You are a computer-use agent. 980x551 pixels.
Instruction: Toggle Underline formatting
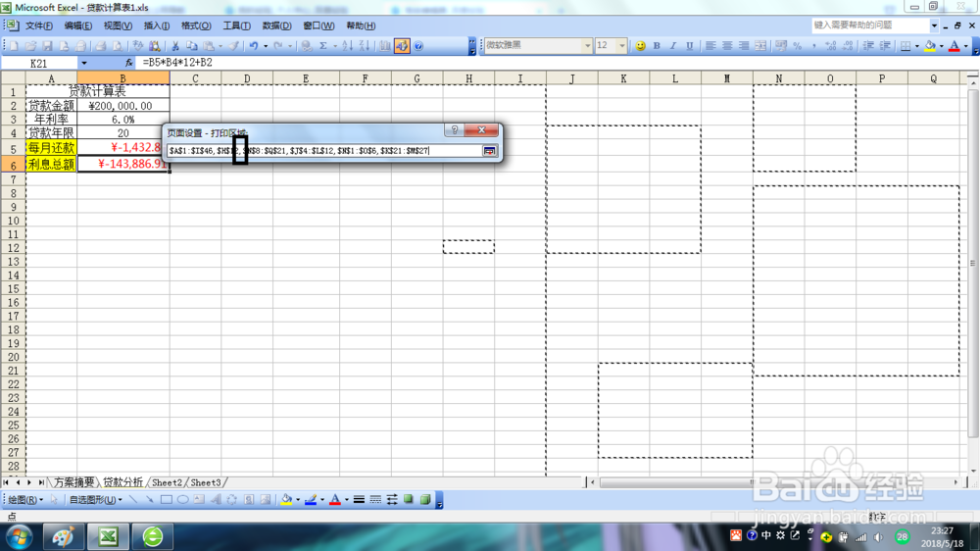pyautogui.click(x=689, y=46)
